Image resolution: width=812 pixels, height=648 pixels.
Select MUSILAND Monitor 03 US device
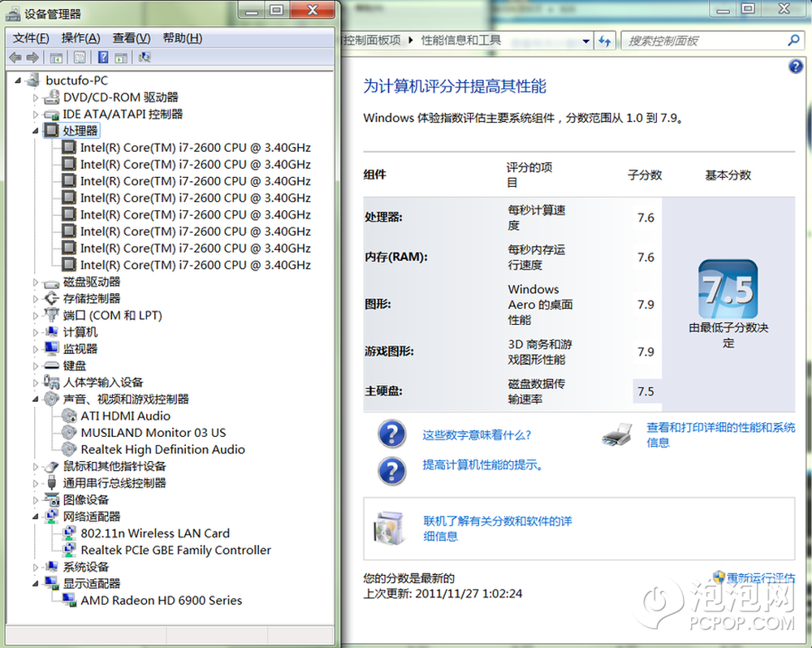coord(153,433)
